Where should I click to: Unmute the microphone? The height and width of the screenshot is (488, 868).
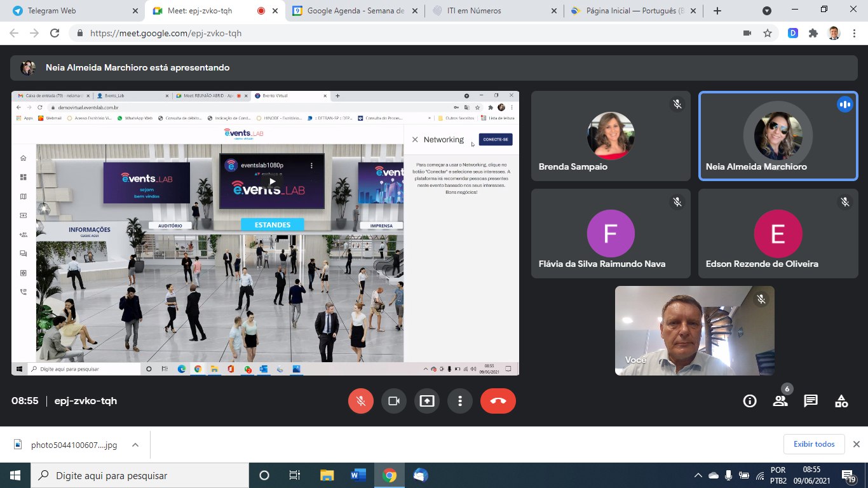click(x=360, y=401)
